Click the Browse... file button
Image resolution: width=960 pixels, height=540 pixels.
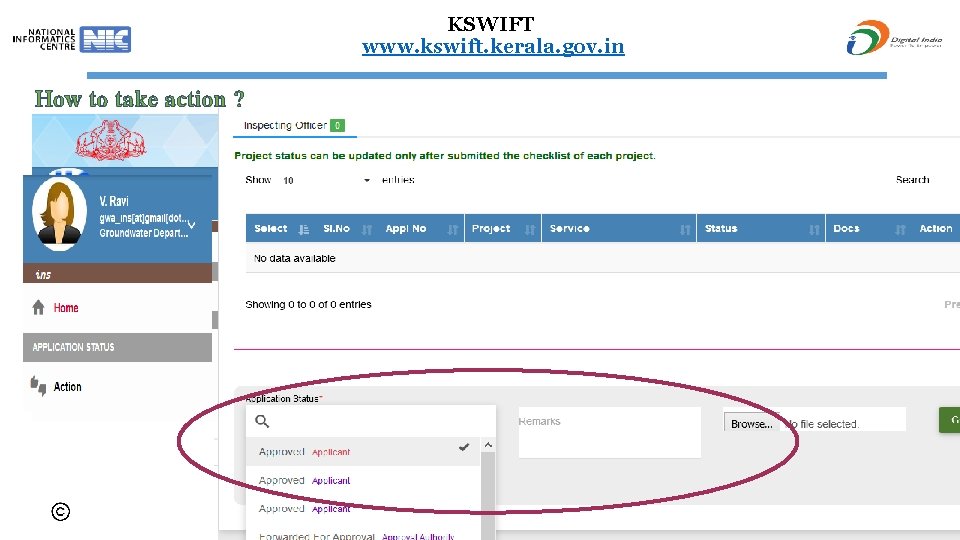(752, 424)
